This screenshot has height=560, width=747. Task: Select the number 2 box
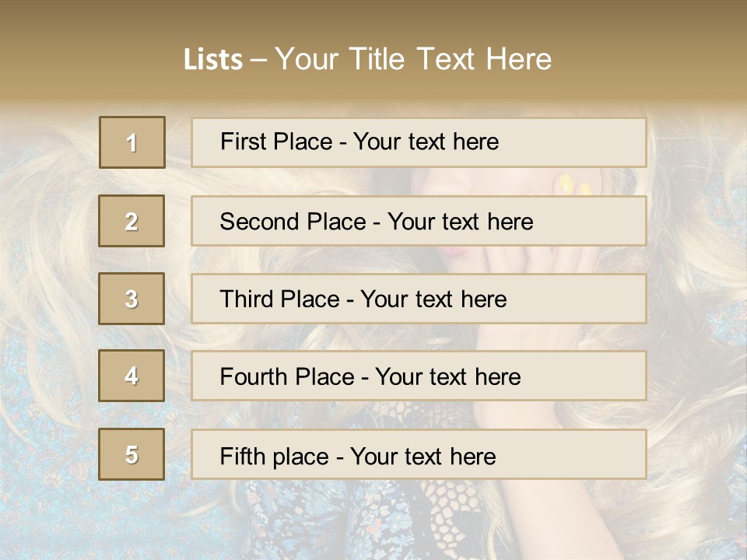click(x=132, y=221)
